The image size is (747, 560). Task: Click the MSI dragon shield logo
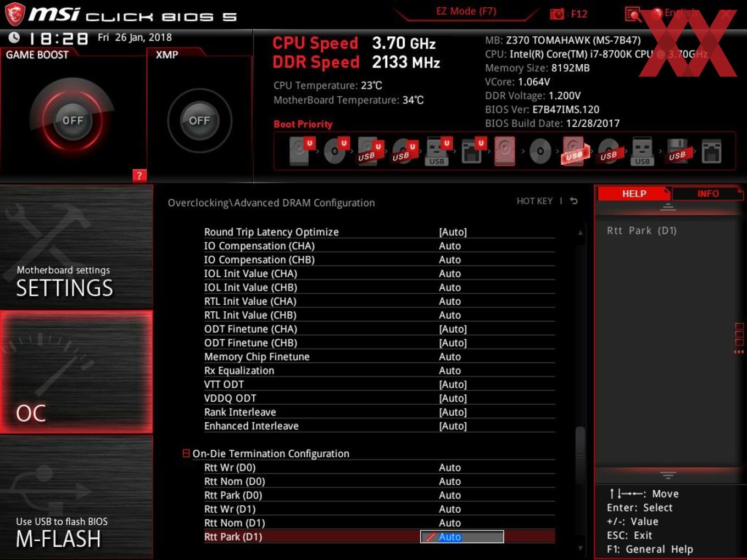tap(14, 14)
